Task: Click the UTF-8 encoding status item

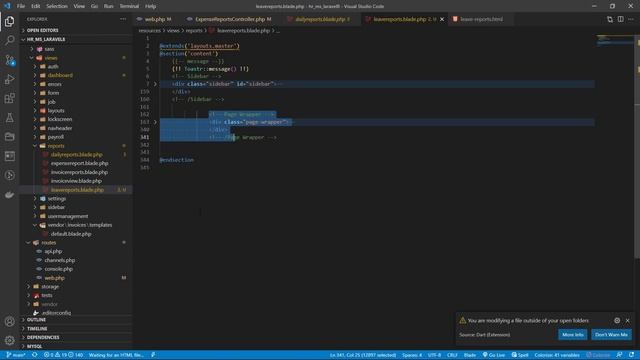Action: coord(434,355)
